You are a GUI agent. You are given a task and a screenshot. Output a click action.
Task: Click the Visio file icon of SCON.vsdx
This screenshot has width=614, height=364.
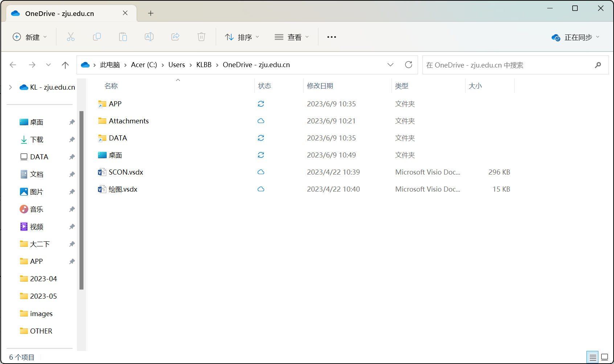102,172
